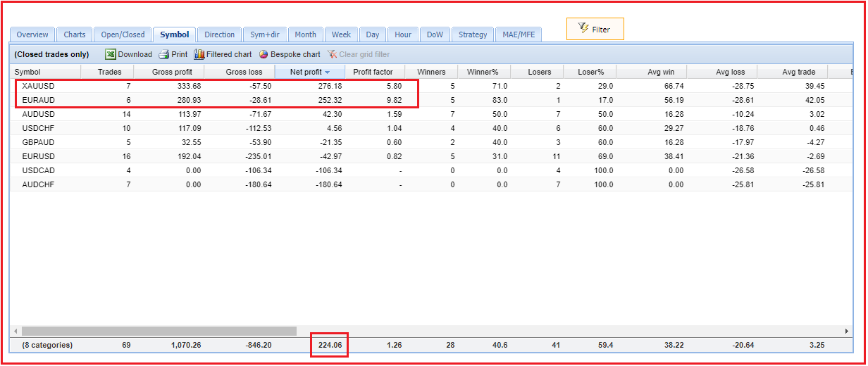
Task: Select the USDCAD row
Action: [431, 170]
